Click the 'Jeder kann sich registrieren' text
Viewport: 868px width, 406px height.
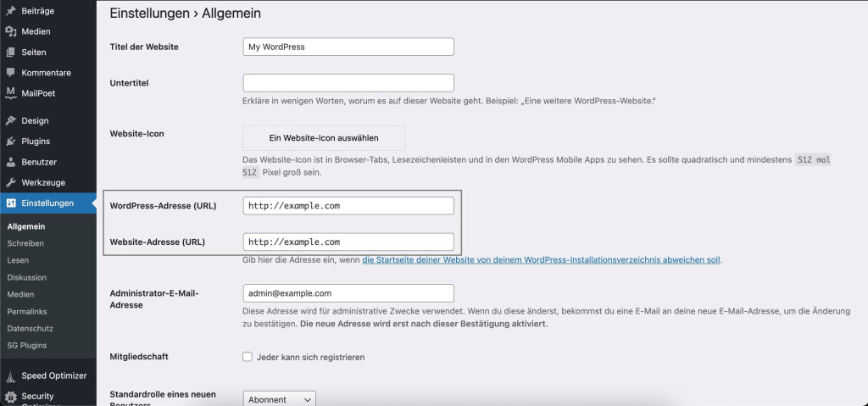click(x=310, y=357)
